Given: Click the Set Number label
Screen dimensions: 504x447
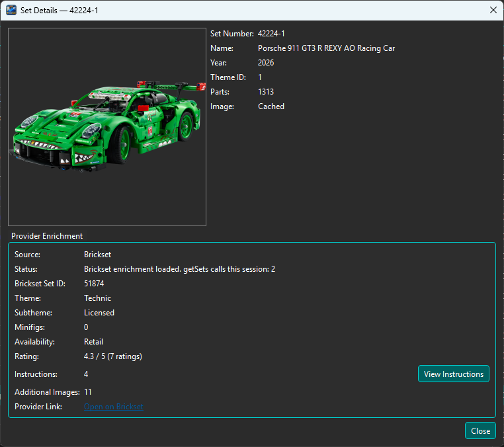Looking at the screenshot, I should tap(231, 34).
